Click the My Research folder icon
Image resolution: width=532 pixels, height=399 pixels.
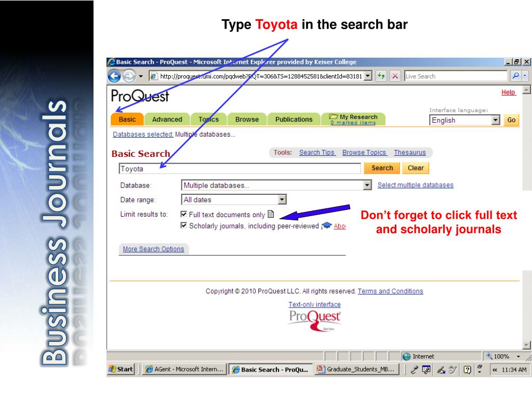tap(333, 116)
